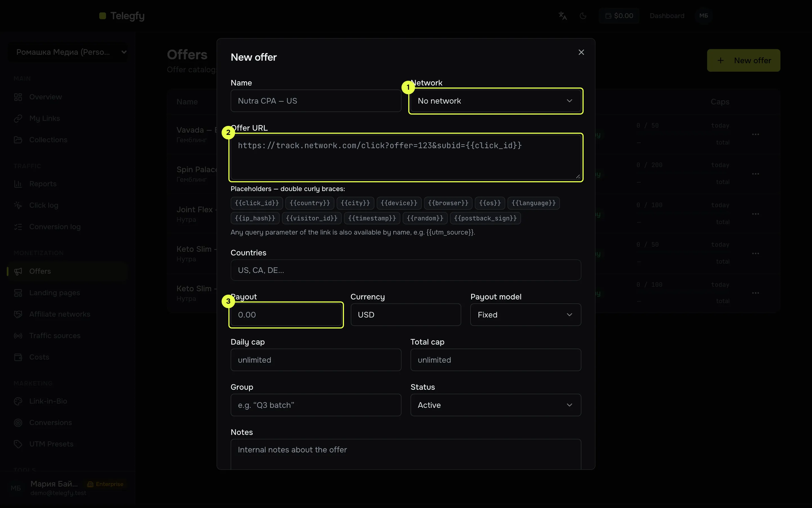
Task: Insert the {{device}} placeholder chip
Action: click(x=399, y=203)
